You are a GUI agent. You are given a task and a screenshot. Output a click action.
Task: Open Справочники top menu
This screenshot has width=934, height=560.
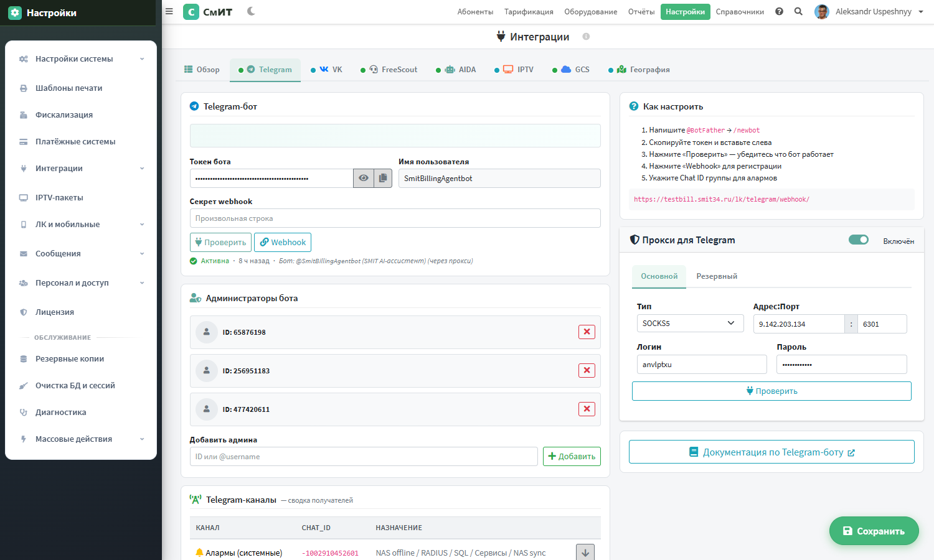point(740,12)
